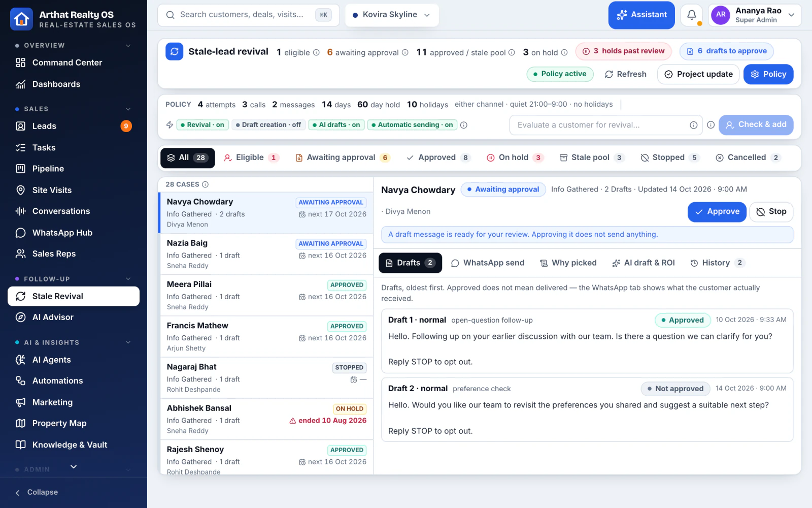This screenshot has height=508, width=812.
Task: Open the WhatsApp Hub sidebar icon
Action: tap(21, 233)
